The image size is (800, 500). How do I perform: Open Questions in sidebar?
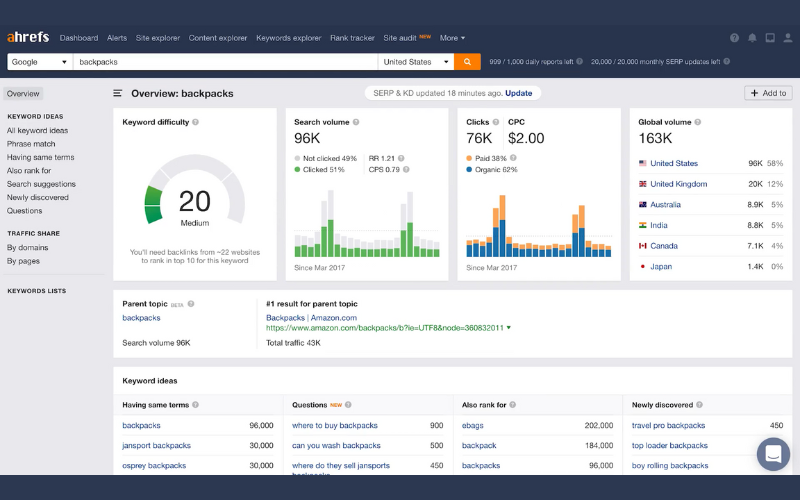24,210
